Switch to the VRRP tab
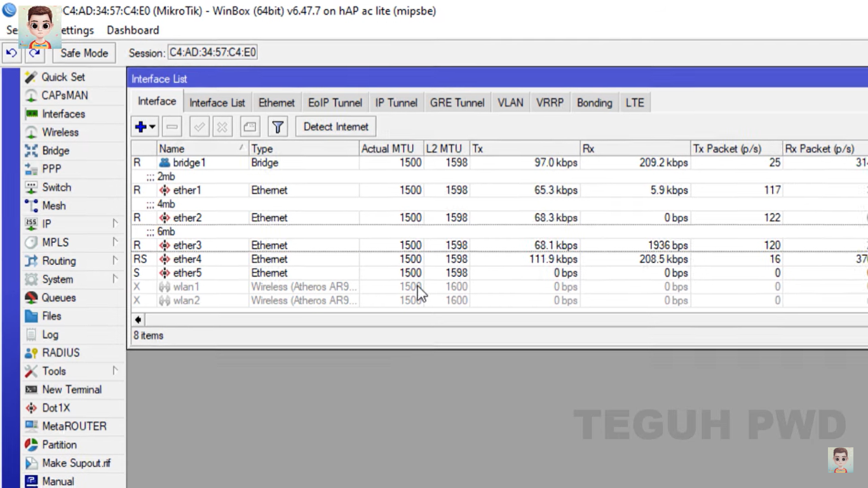 550,102
